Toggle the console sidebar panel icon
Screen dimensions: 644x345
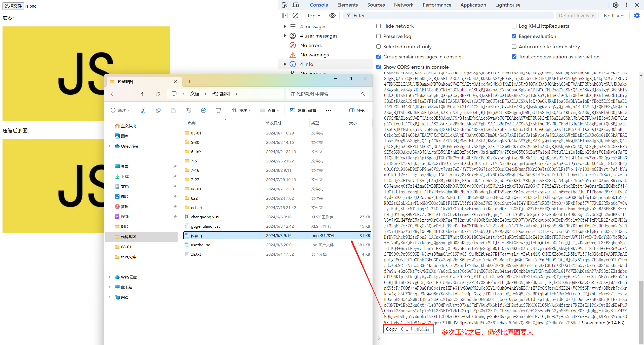coord(285,16)
